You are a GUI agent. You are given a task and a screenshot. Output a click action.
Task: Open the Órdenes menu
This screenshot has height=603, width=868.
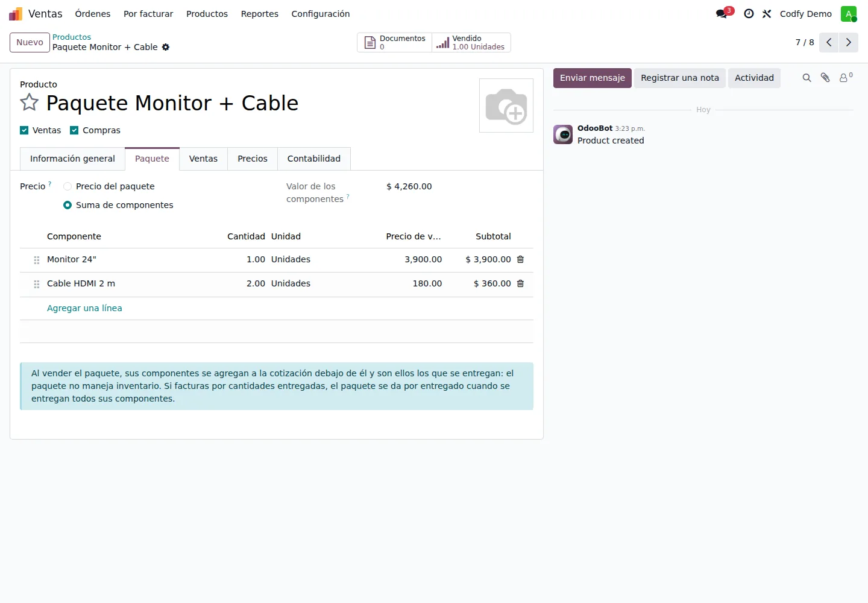tap(93, 14)
